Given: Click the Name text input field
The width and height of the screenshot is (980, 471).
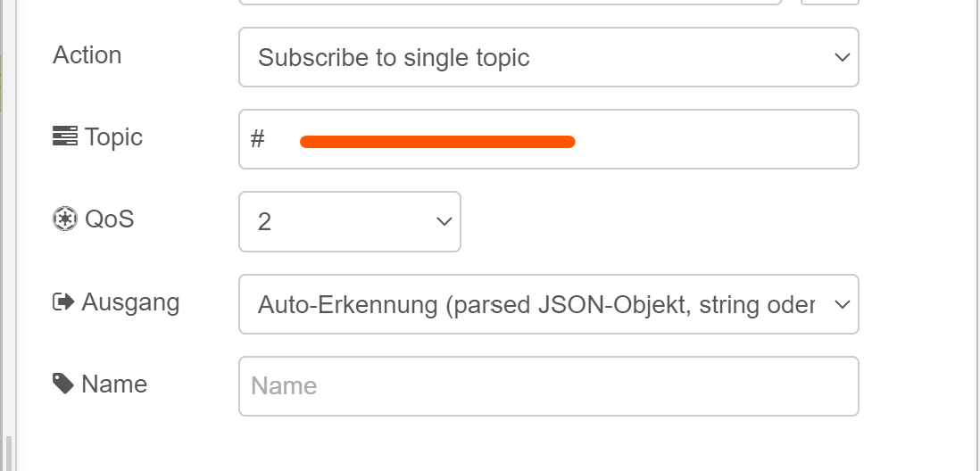Looking at the screenshot, I should tap(549, 386).
